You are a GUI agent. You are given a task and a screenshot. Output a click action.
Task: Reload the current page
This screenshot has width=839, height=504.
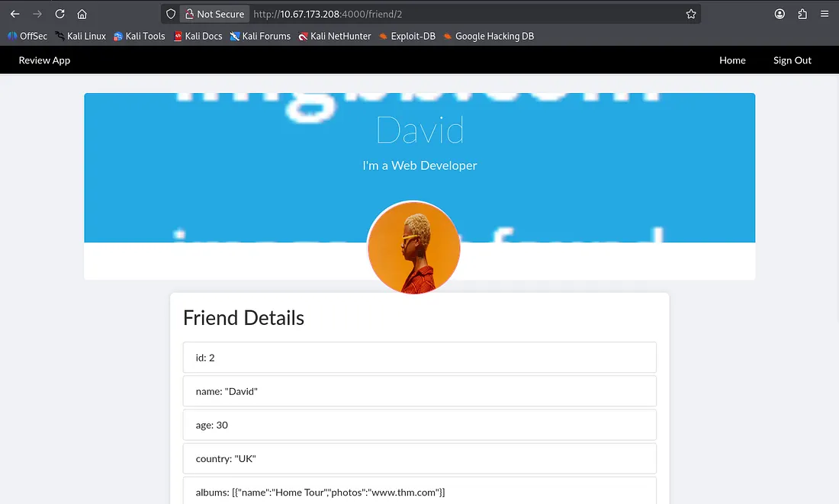tap(59, 14)
